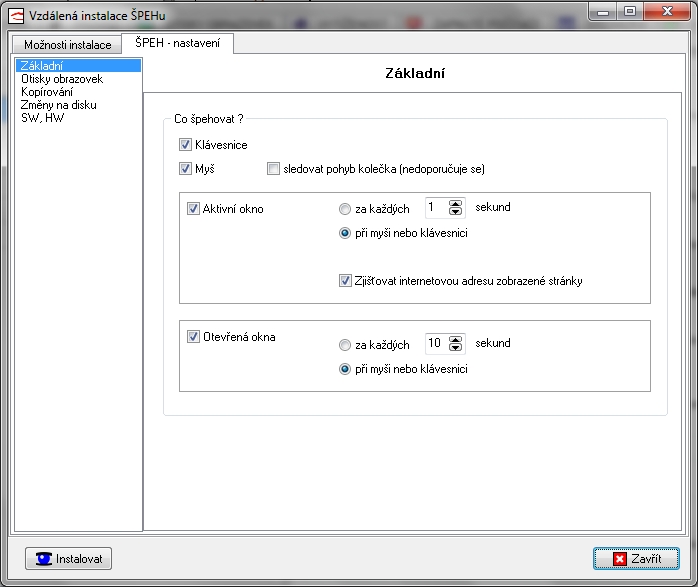The height and width of the screenshot is (587, 698).
Task: Select the ŠPEH - nastavení tab
Action: coord(177,43)
